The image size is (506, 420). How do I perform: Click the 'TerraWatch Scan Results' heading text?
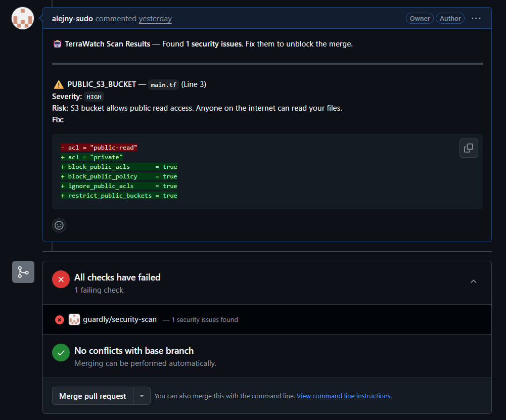coord(108,44)
